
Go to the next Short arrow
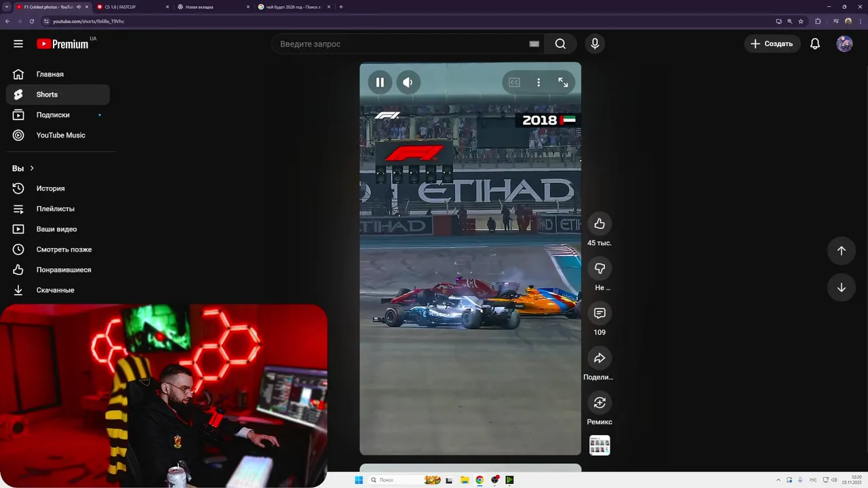841,287
